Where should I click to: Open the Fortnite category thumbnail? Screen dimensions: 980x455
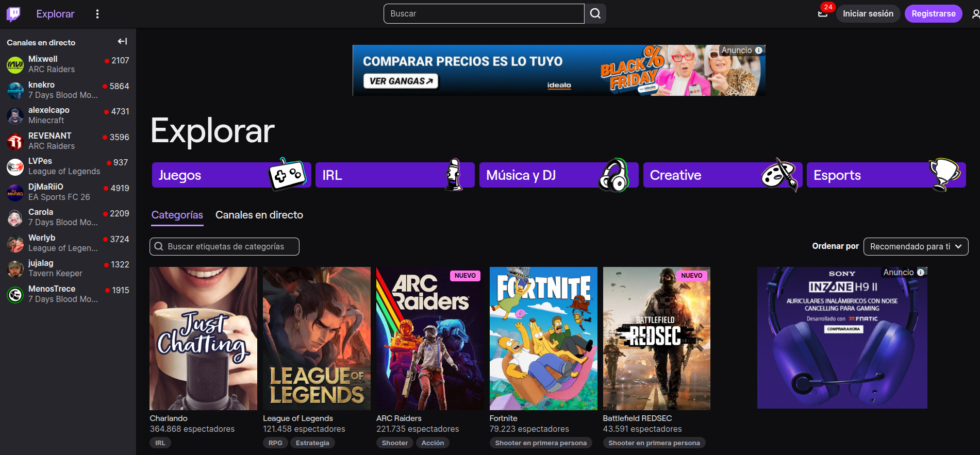point(543,338)
